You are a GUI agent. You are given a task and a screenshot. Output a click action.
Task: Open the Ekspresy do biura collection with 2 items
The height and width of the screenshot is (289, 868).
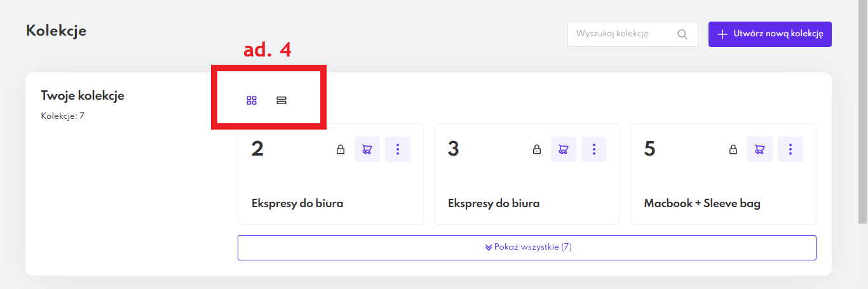tap(297, 204)
